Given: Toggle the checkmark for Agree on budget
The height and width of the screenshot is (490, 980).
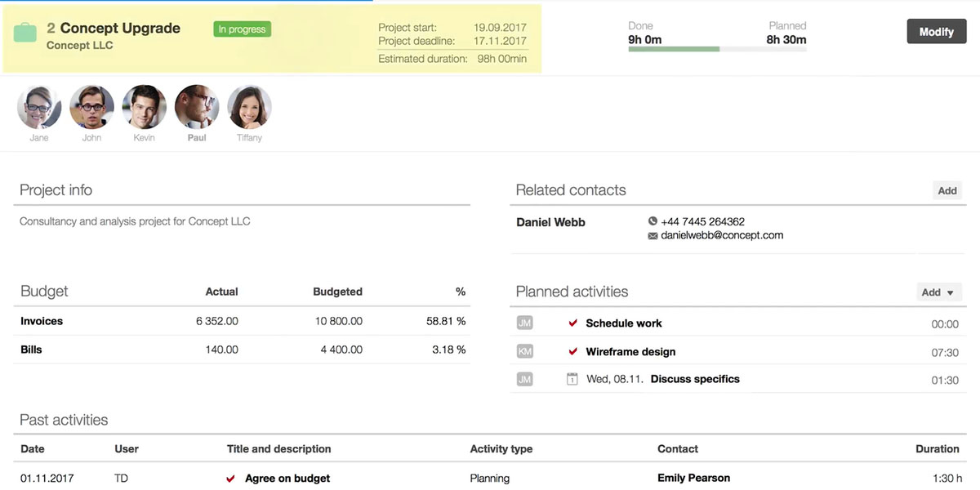Looking at the screenshot, I should tap(231, 479).
